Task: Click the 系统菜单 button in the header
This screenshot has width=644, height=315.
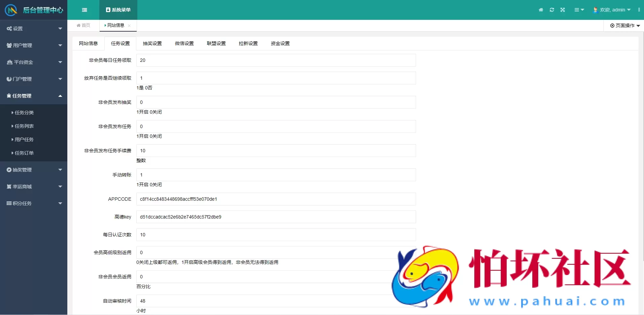Action: [x=118, y=10]
